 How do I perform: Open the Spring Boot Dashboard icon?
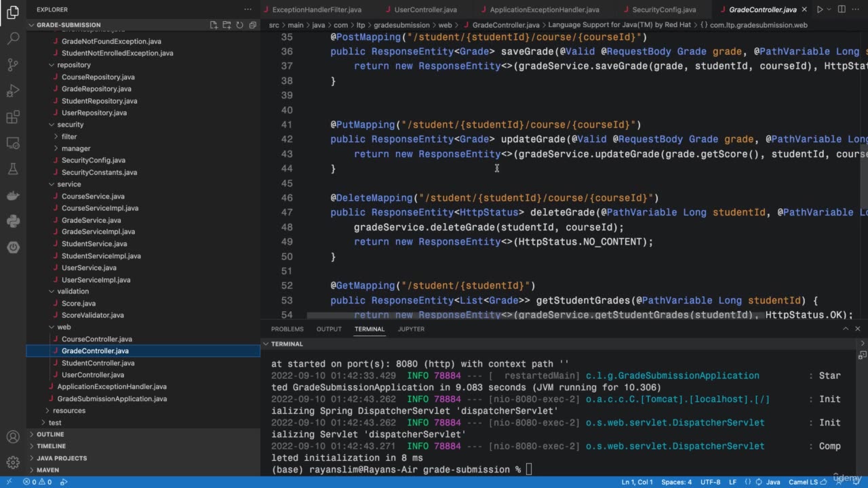click(x=13, y=247)
